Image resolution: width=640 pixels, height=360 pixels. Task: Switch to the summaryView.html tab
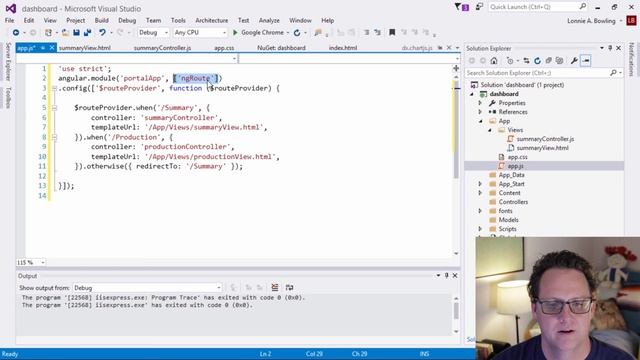(84, 48)
